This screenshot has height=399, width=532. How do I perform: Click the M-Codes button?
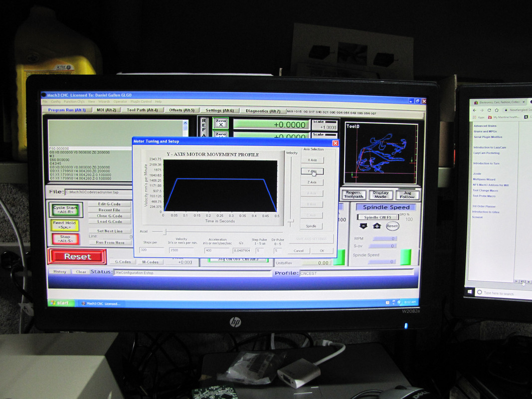(150, 262)
